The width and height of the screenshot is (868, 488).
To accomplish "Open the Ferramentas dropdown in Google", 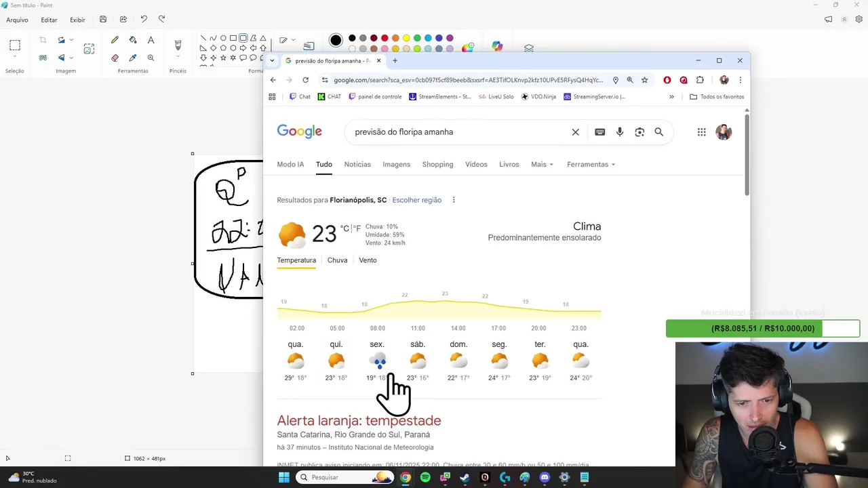I will click(x=591, y=164).
